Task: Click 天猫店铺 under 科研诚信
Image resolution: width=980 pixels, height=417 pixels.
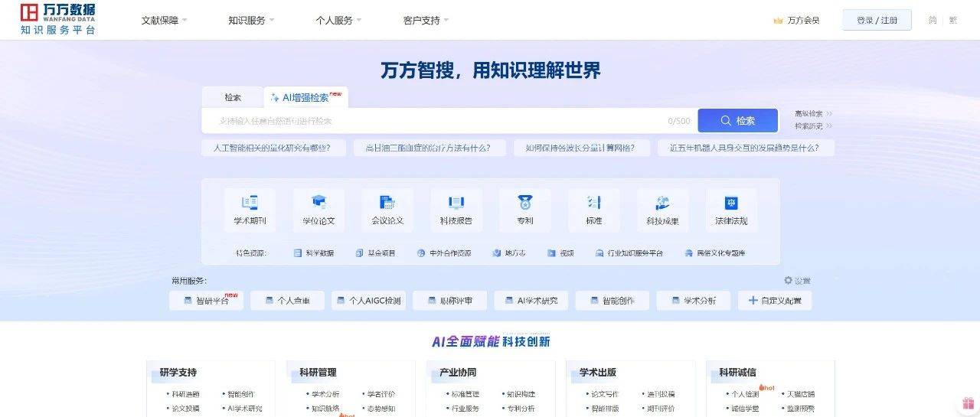Action: click(801, 394)
